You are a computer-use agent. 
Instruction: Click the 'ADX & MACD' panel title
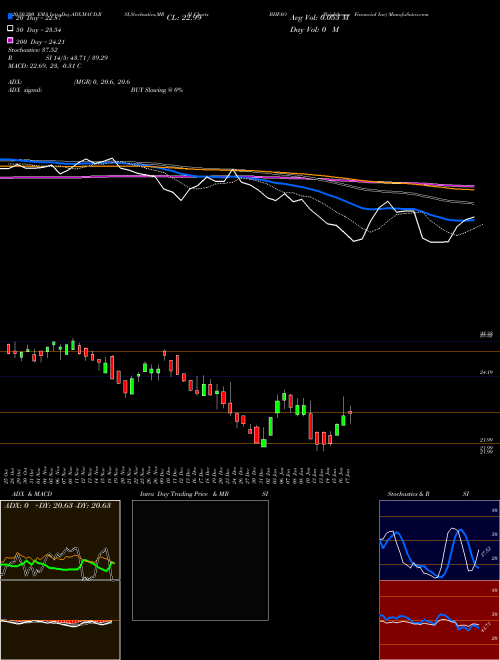(x=32, y=494)
